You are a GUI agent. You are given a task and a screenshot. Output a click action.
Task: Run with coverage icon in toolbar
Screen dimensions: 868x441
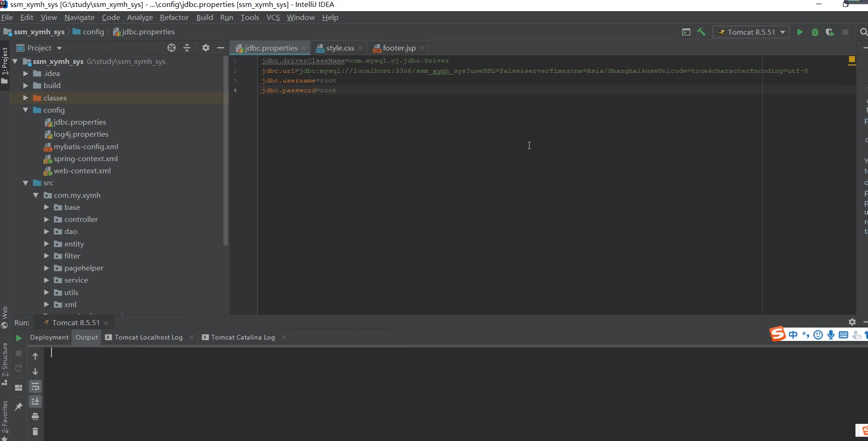point(830,32)
